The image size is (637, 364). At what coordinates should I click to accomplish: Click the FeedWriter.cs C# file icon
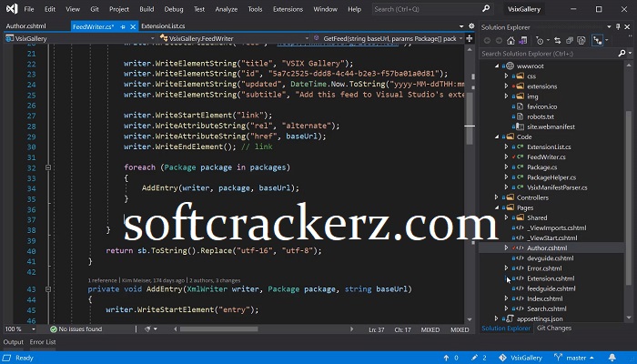point(520,157)
